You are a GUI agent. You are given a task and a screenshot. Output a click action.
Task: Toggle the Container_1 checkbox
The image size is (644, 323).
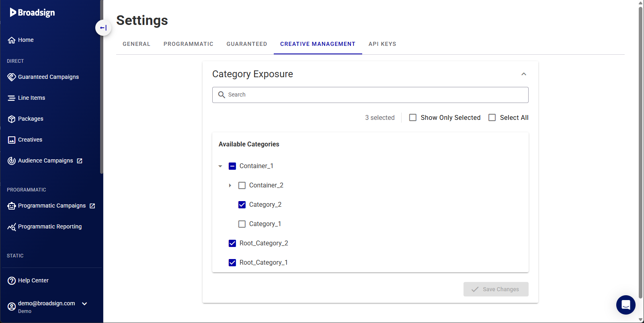coord(232,166)
